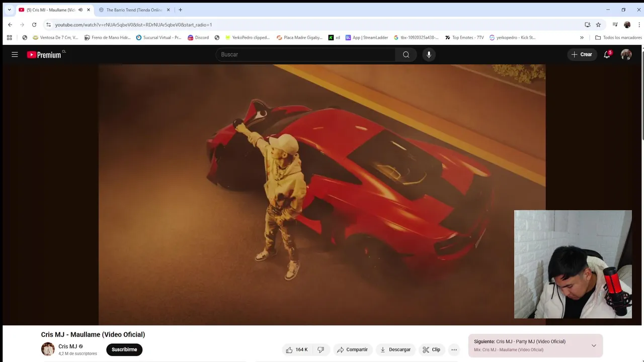The width and height of the screenshot is (644, 362).
Task: Mute the YouTube tab audio icon
Action: pos(80,10)
